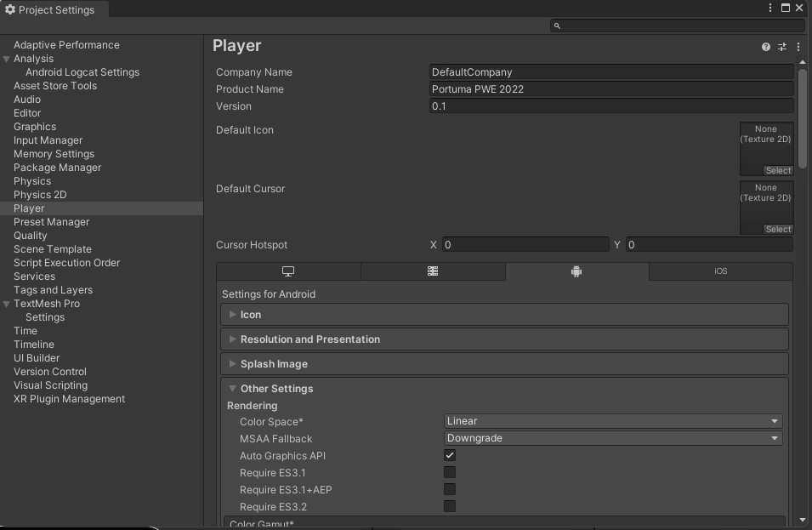Enable the Require ES3.1 checkbox
The image size is (812, 530).
(450, 472)
